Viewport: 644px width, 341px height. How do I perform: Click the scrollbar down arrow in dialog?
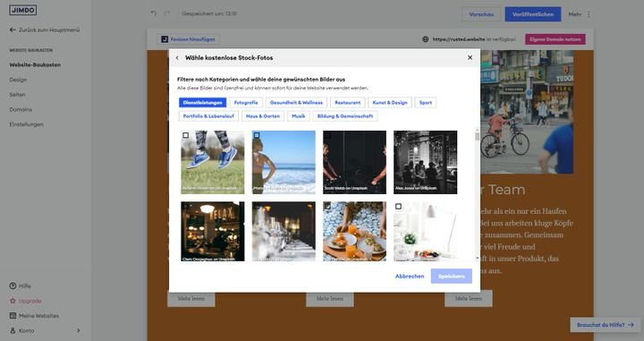coord(478,258)
